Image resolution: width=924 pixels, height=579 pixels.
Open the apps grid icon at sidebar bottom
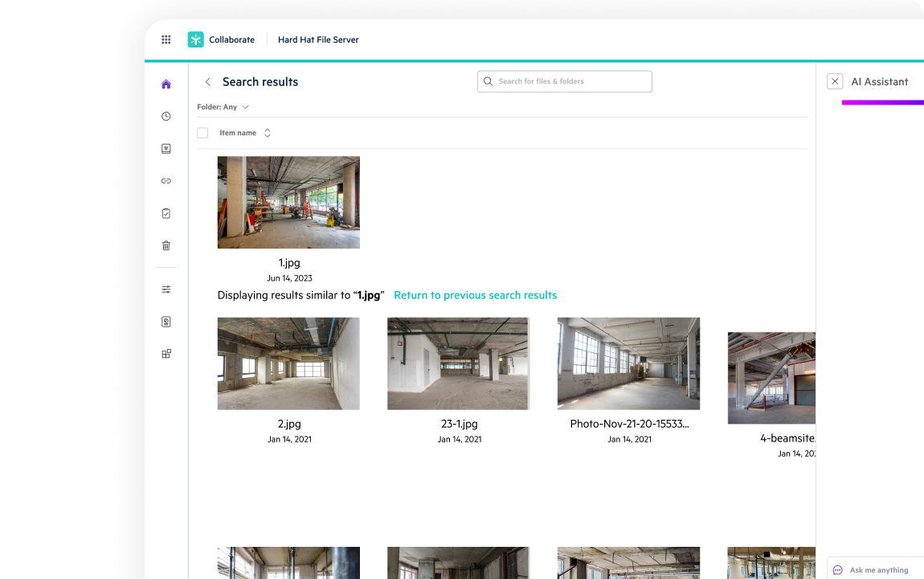click(x=166, y=354)
